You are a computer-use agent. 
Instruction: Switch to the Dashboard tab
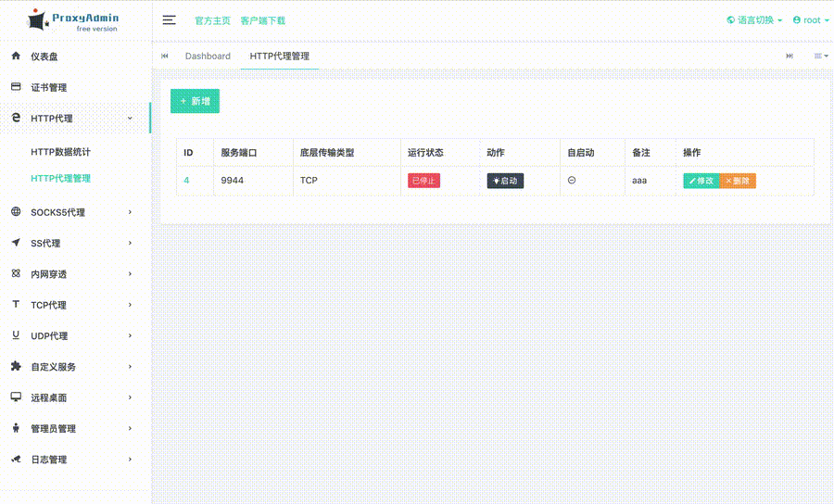(x=208, y=56)
